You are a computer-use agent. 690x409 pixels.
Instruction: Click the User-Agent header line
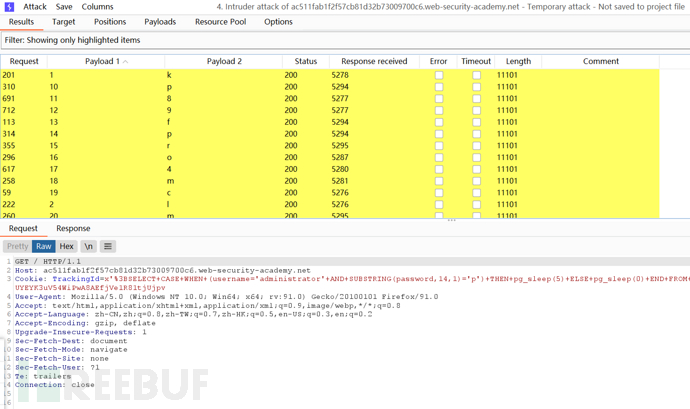point(226,297)
